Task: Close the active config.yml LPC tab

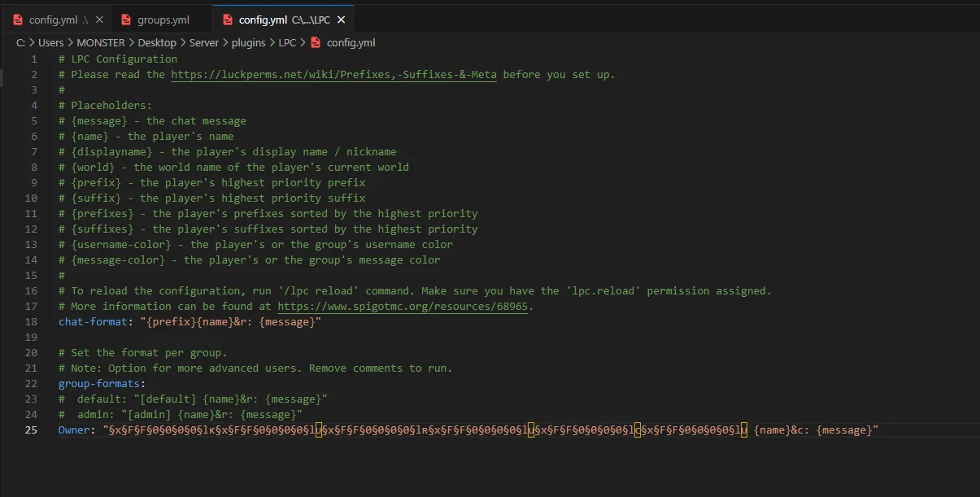Action: tap(342, 20)
